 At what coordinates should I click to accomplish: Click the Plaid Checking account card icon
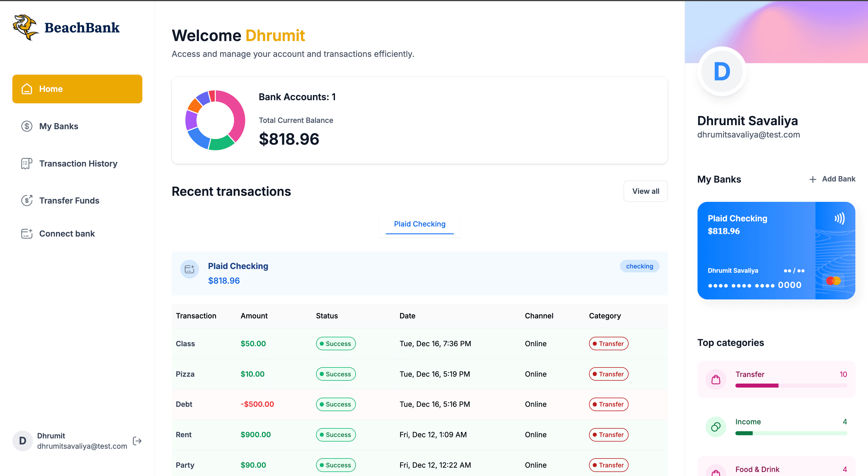click(x=189, y=269)
